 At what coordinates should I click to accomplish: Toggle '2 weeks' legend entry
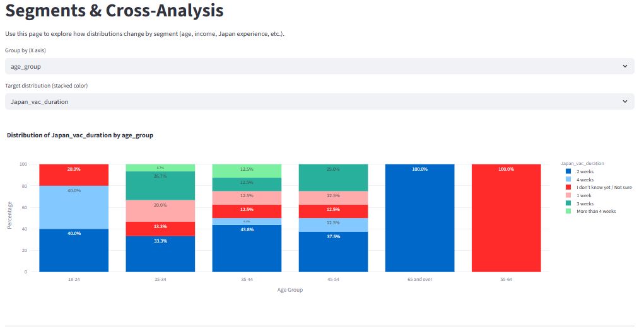585,171
